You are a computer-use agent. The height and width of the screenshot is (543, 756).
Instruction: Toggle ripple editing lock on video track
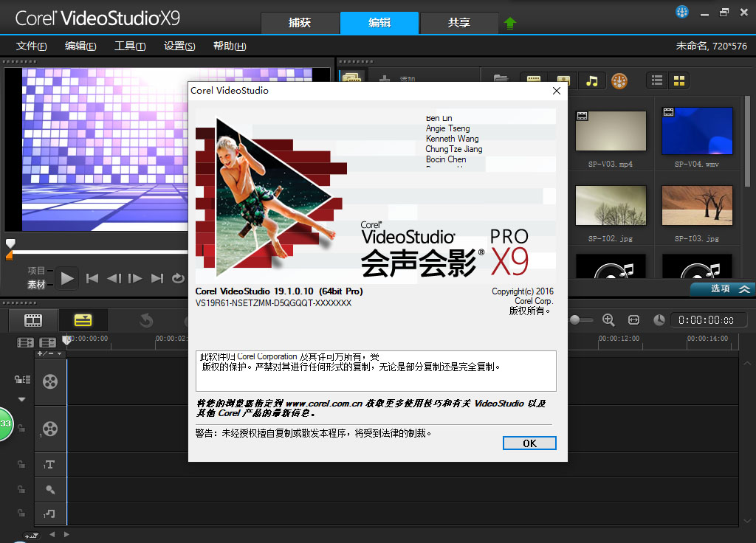click(22, 380)
